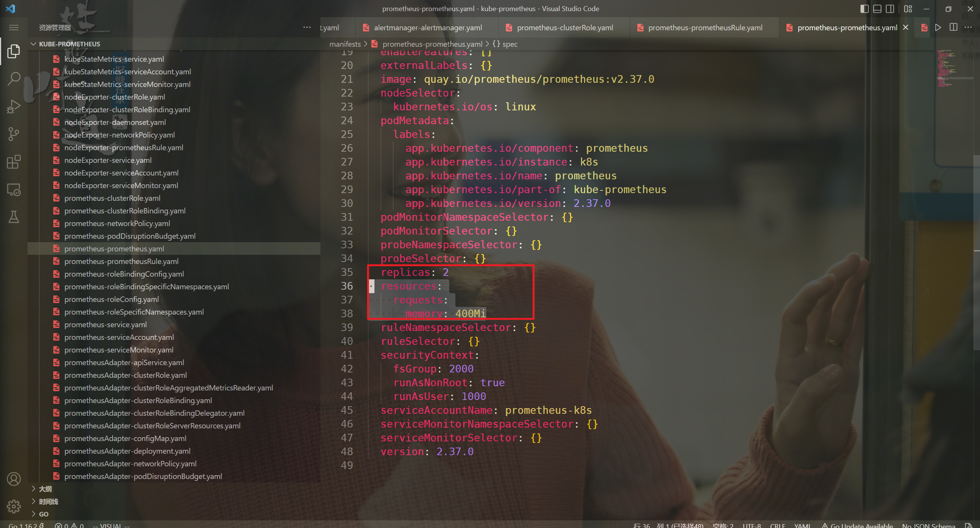Split the editor to the right
The height and width of the screenshot is (528, 980).
[954, 27]
